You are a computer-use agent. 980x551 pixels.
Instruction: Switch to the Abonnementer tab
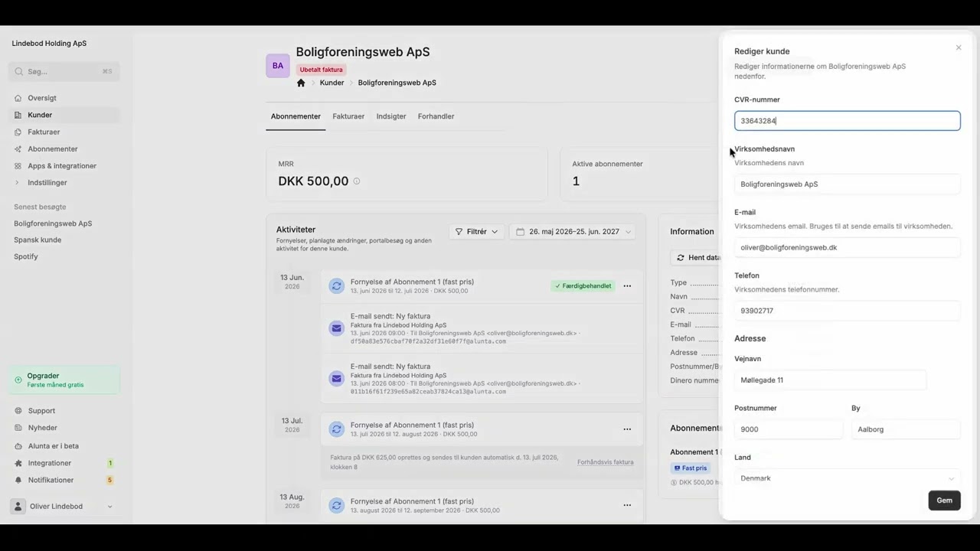click(296, 116)
